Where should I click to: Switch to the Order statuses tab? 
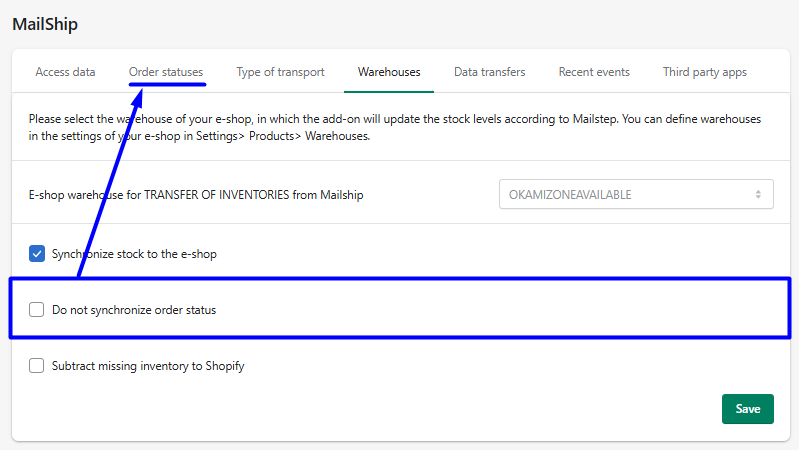point(166,72)
